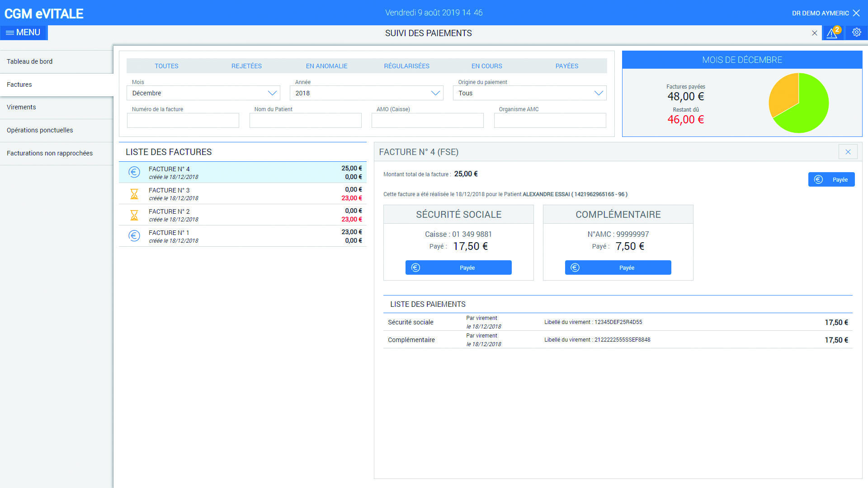Click Facture N° 3 remaining 23,00 € amount
Viewport: 868px width, 488px height.
tap(352, 198)
